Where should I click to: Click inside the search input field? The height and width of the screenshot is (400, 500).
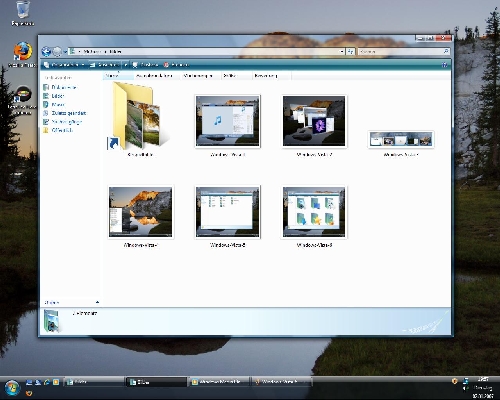tap(401, 51)
